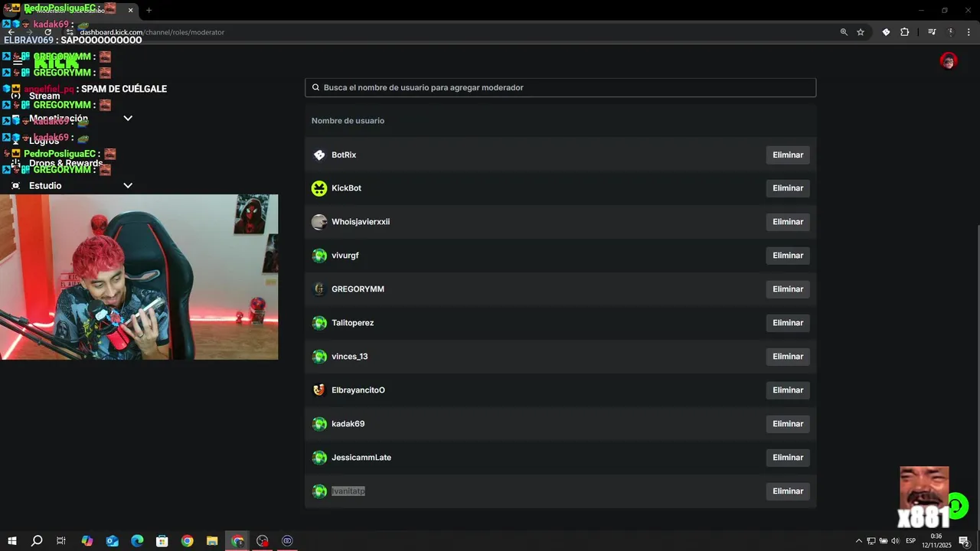Click Eliminar for Talitoperez
This screenshot has width=980, height=551.
[x=788, y=323]
